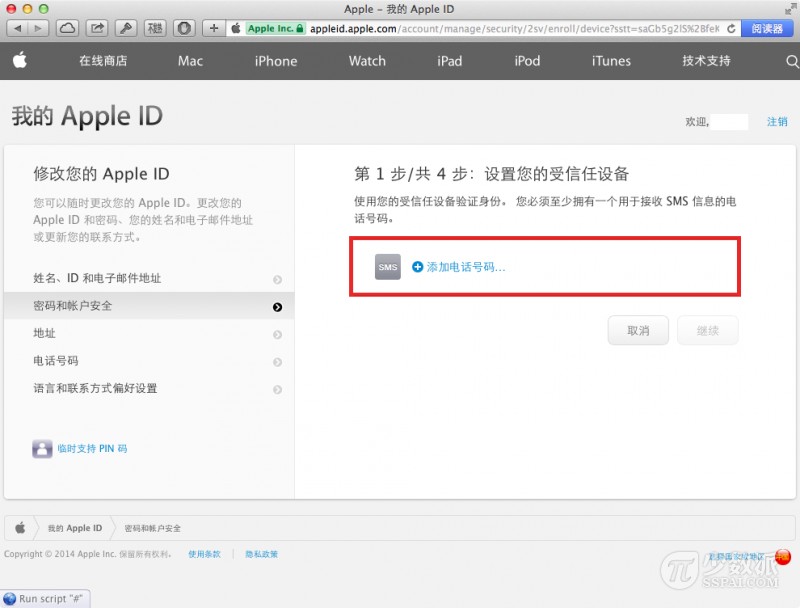This screenshot has width=800, height=608.
Task: Expand arrow for 地址 row
Action: click(278, 335)
